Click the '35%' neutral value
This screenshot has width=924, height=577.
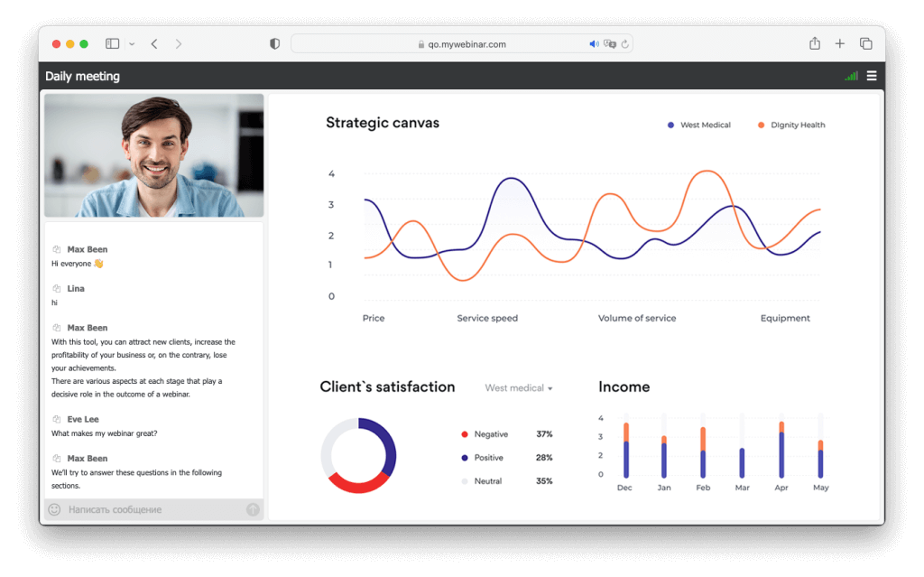(544, 481)
